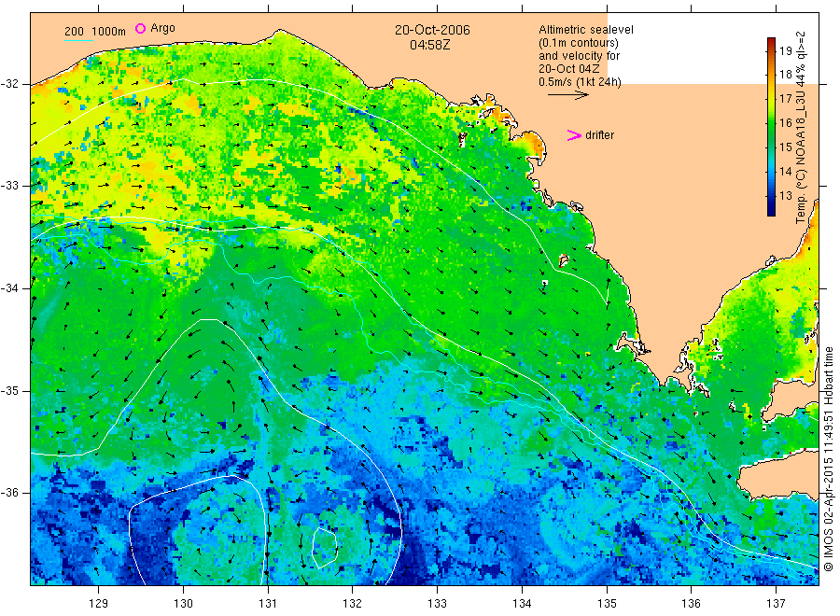840x616 pixels.
Task: Click the 16 degree colorbar tick label
Action: tap(786, 122)
